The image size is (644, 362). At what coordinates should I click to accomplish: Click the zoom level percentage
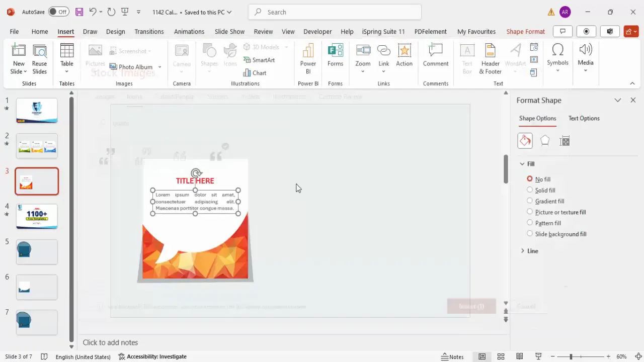[622, 356]
